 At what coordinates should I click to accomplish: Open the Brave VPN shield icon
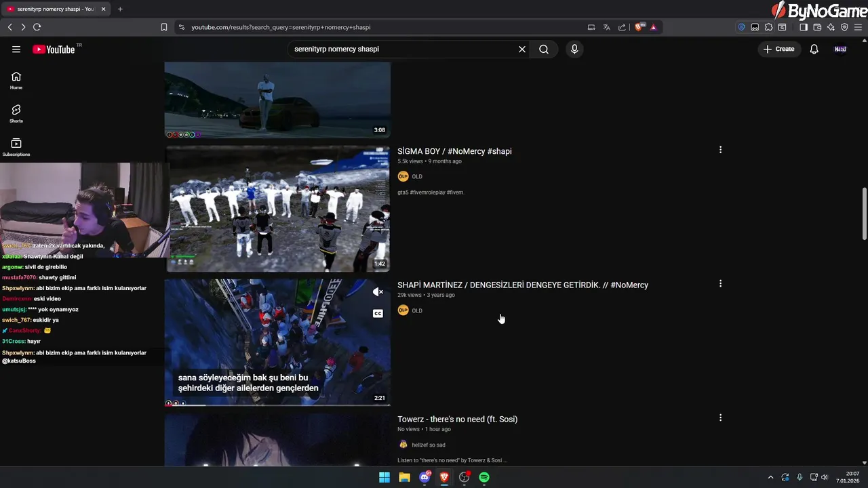(844, 27)
